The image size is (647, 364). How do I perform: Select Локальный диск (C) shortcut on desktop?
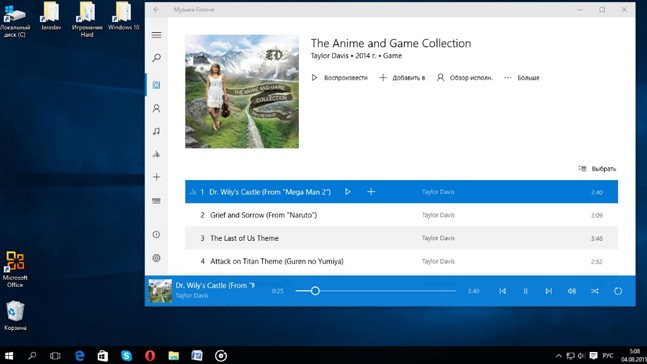(15, 21)
